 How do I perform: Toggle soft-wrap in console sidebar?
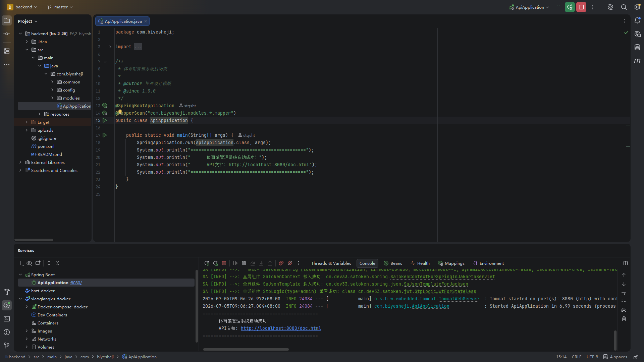[624, 293]
